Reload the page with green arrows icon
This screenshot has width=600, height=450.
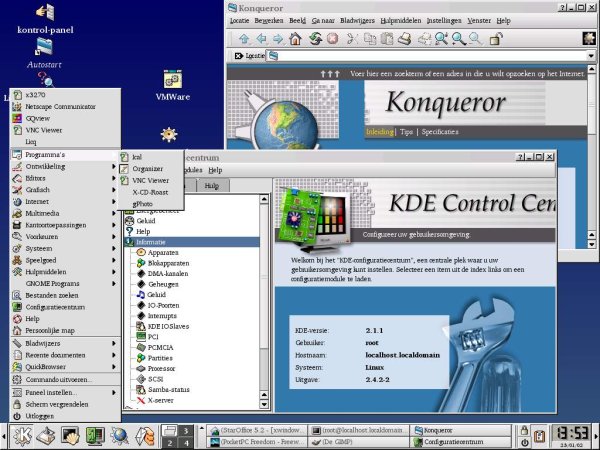[315, 39]
